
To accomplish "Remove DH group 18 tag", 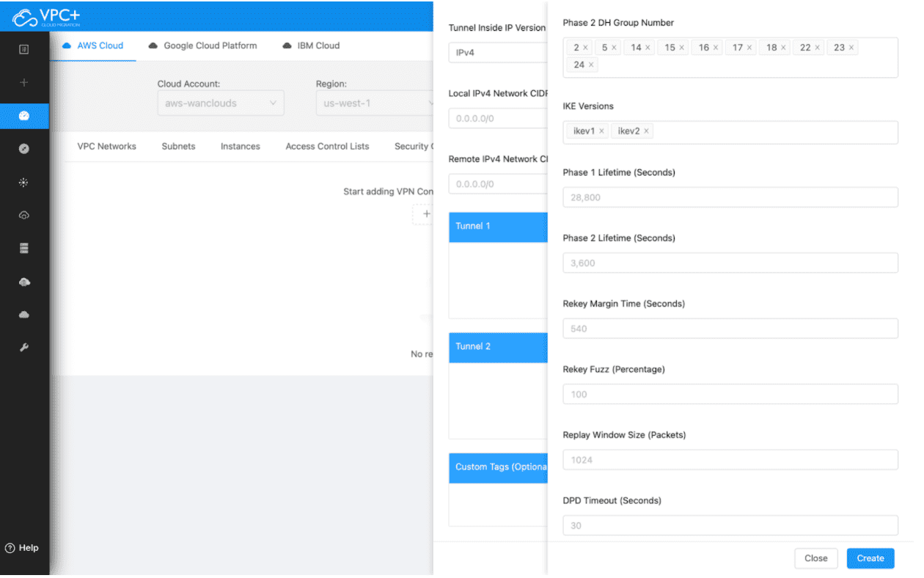I will tap(783, 48).
